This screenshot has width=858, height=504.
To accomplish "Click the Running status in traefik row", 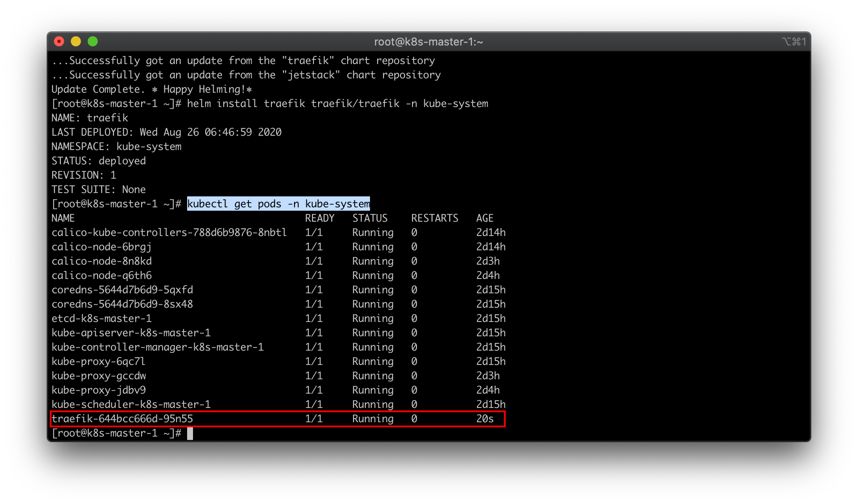I will 373,419.
